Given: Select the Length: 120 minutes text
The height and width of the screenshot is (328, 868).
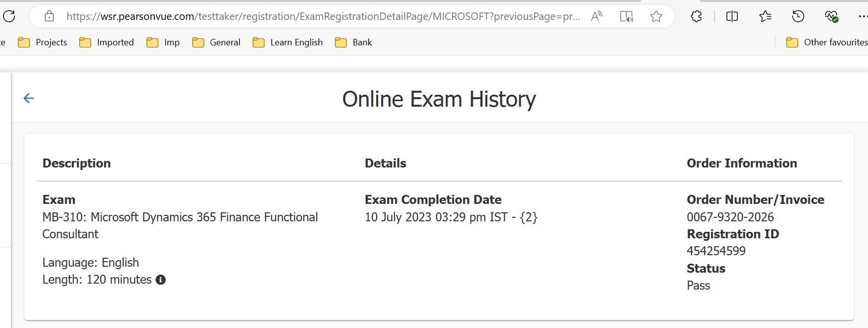Looking at the screenshot, I should click(x=97, y=280).
